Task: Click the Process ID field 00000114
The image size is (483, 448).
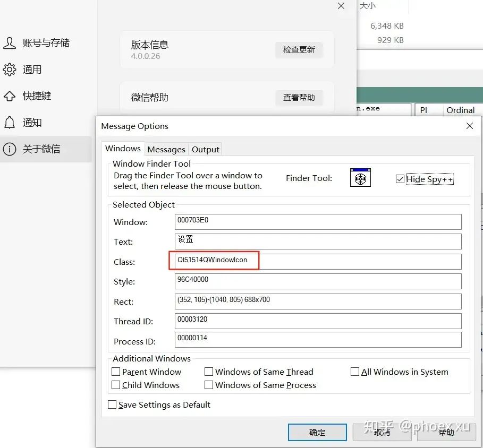Action: (x=318, y=340)
